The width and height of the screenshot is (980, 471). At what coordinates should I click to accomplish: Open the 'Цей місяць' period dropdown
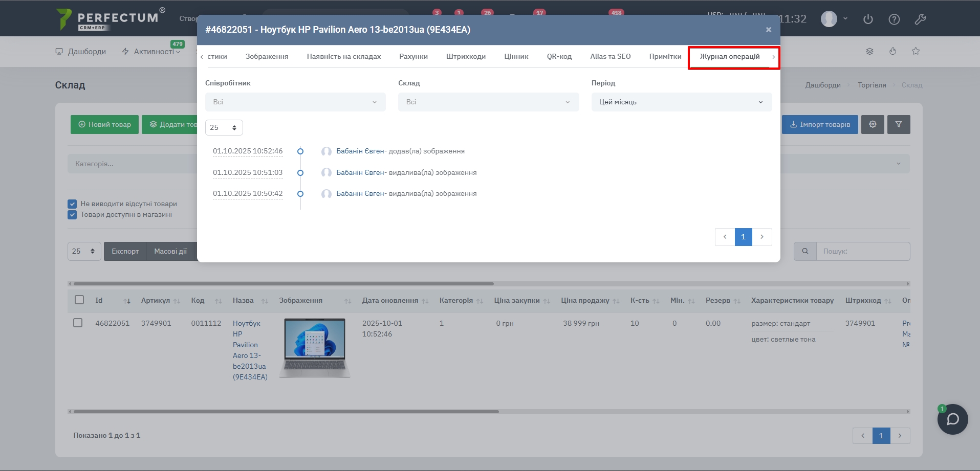click(681, 102)
